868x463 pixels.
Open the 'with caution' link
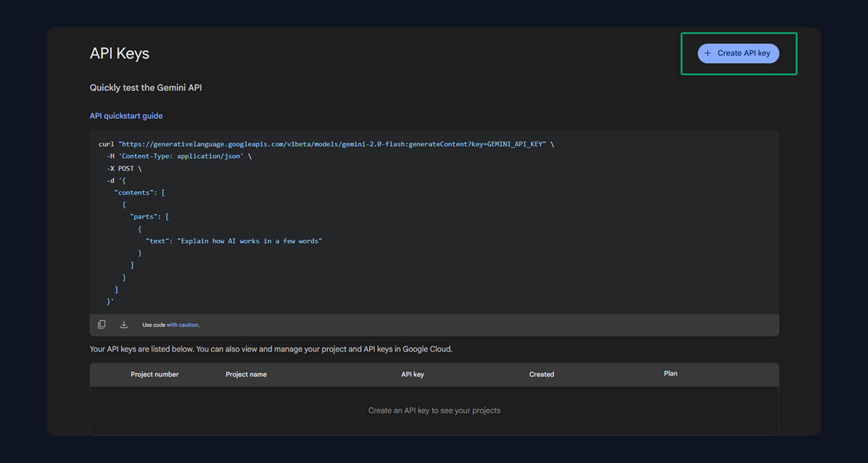(x=182, y=325)
